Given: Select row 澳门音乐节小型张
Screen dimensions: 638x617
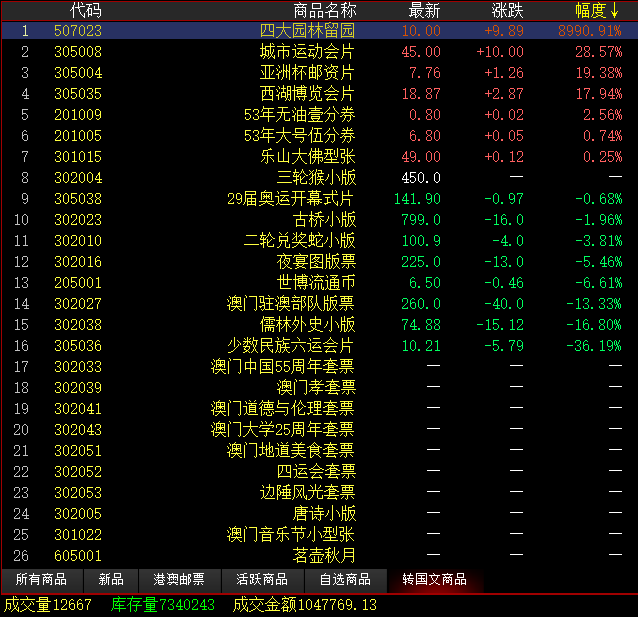Looking at the screenshot, I should click(x=319, y=535).
